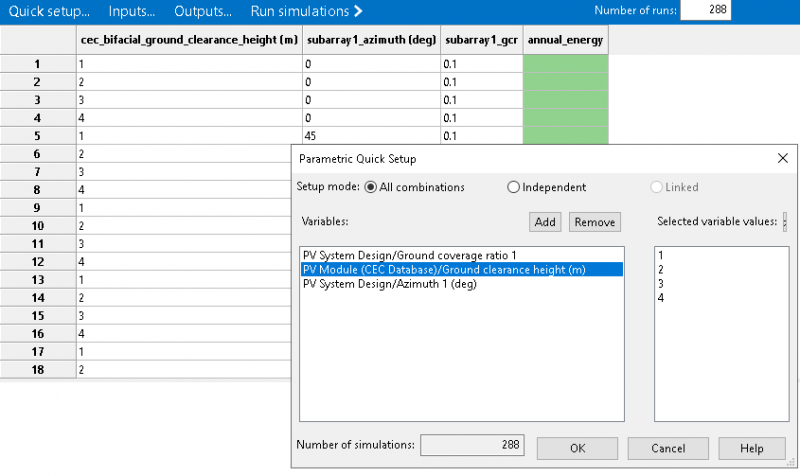Open Help for parametric setup

coord(750,448)
